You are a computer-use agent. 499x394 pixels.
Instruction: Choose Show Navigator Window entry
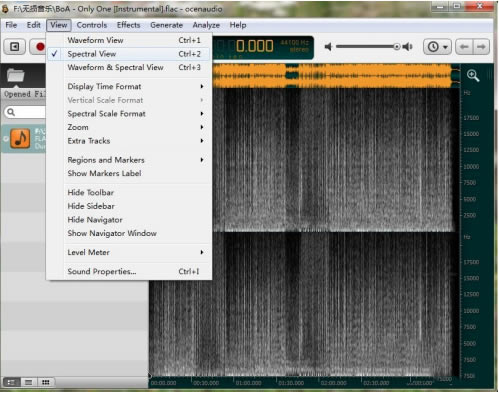[x=129, y=233]
